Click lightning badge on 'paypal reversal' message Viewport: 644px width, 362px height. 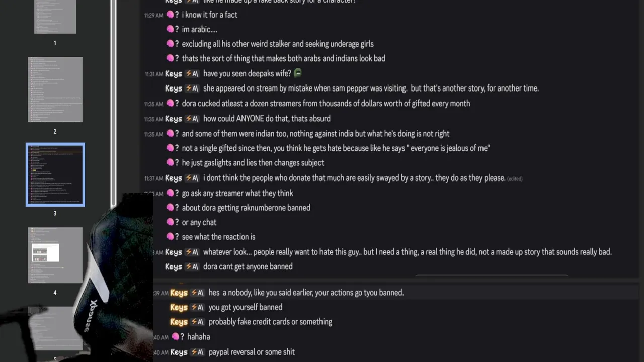pyautogui.click(x=197, y=352)
